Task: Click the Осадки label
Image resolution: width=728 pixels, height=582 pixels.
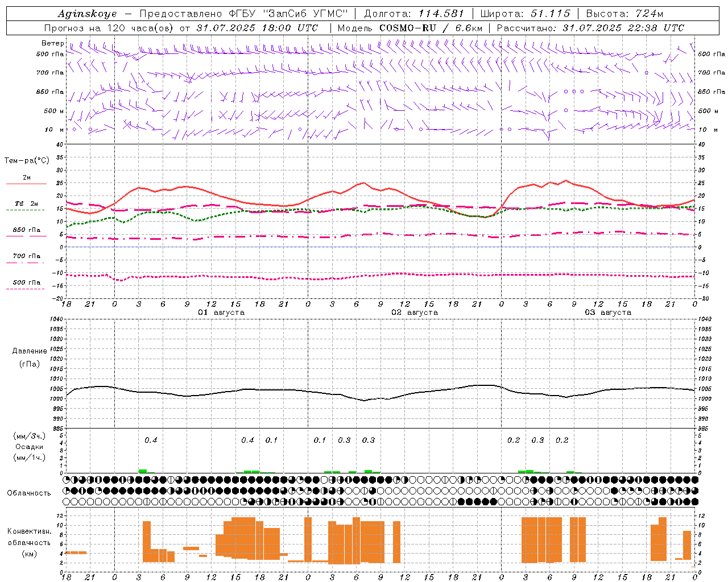Action: click(x=29, y=447)
